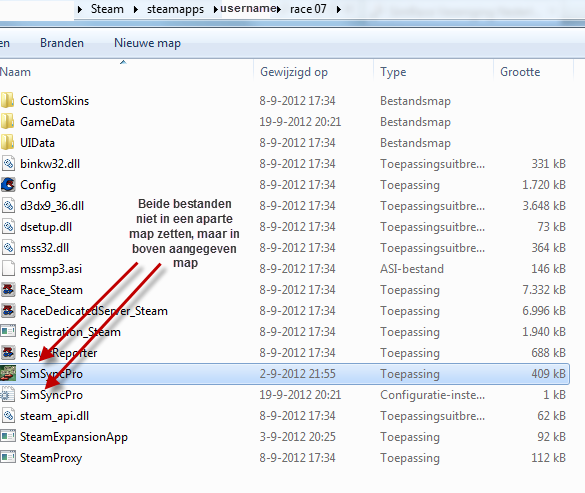The image size is (585, 493).
Task: Select SteamExpansionApp file name
Action: tap(74, 437)
